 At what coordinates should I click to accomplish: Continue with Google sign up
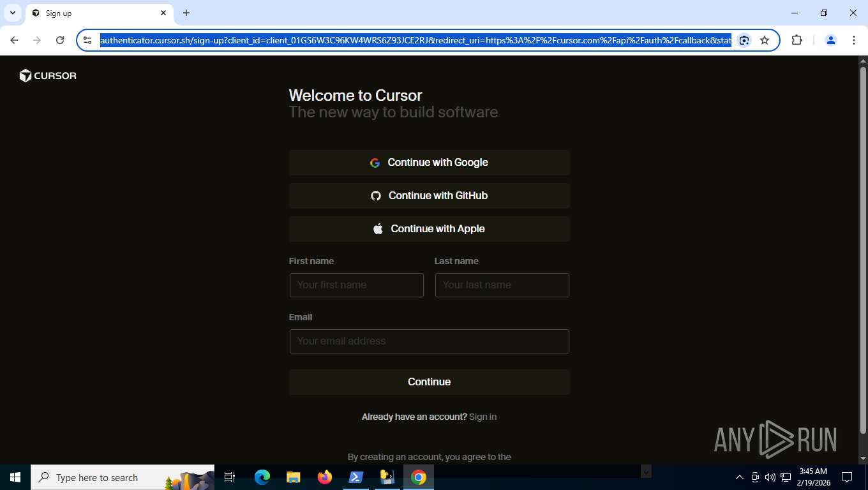click(x=430, y=163)
